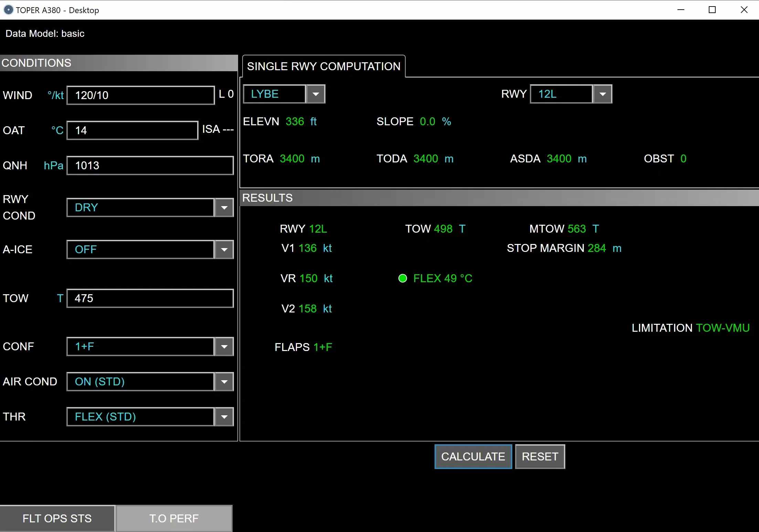
Task: Open the THR FLEX (STD) dropdown
Action: tap(224, 417)
